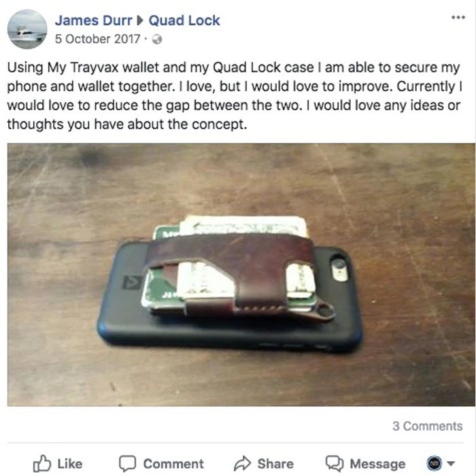Open the three-dot post options menu
This screenshot has width=476, height=476.
coord(458,17)
